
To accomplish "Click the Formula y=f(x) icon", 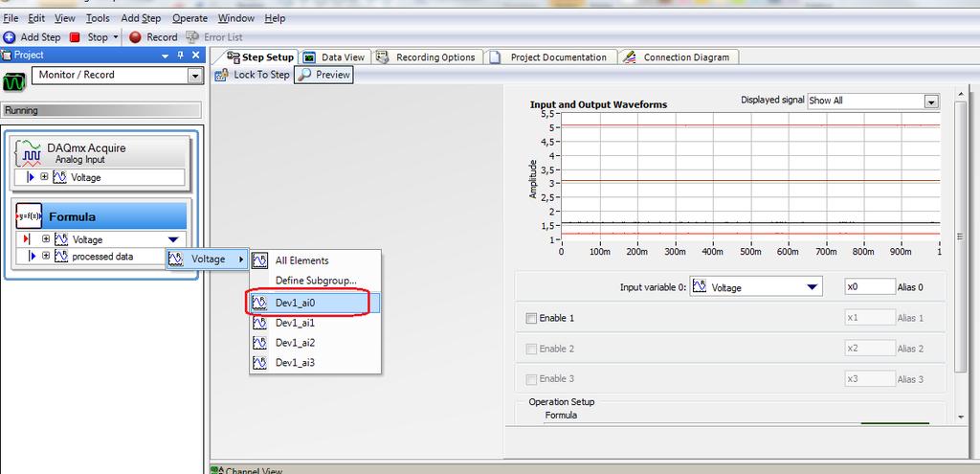I will click(x=29, y=215).
